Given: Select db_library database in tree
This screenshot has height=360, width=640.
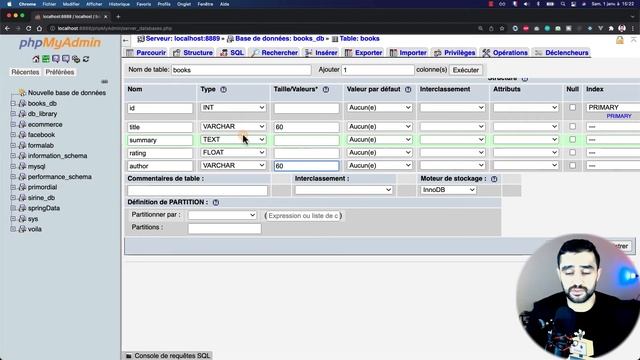Looking at the screenshot, I should tap(42, 114).
